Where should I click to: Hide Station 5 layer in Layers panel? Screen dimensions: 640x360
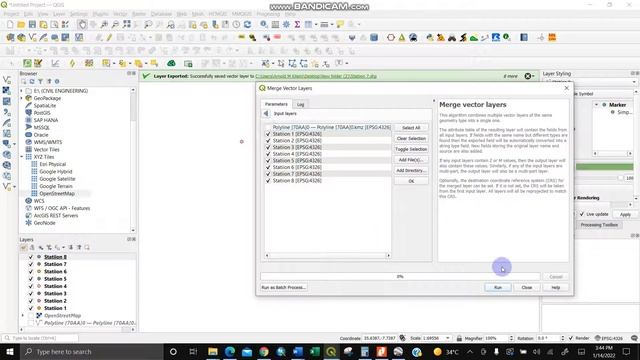tap(31, 279)
